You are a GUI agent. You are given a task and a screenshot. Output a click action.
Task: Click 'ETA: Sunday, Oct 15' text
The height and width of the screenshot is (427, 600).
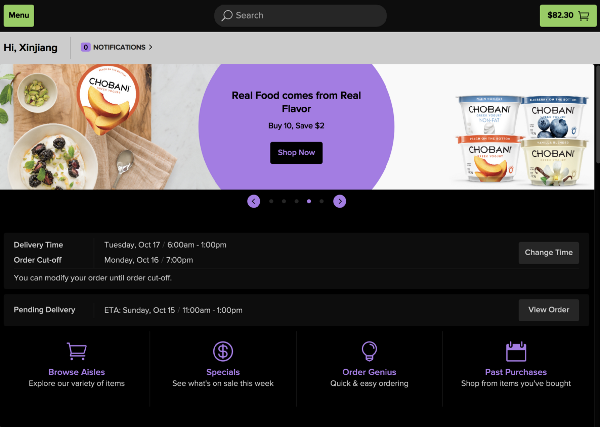tap(140, 310)
